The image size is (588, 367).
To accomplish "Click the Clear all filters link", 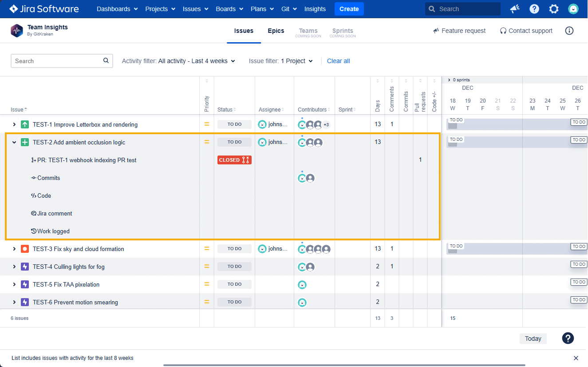I will coord(339,61).
